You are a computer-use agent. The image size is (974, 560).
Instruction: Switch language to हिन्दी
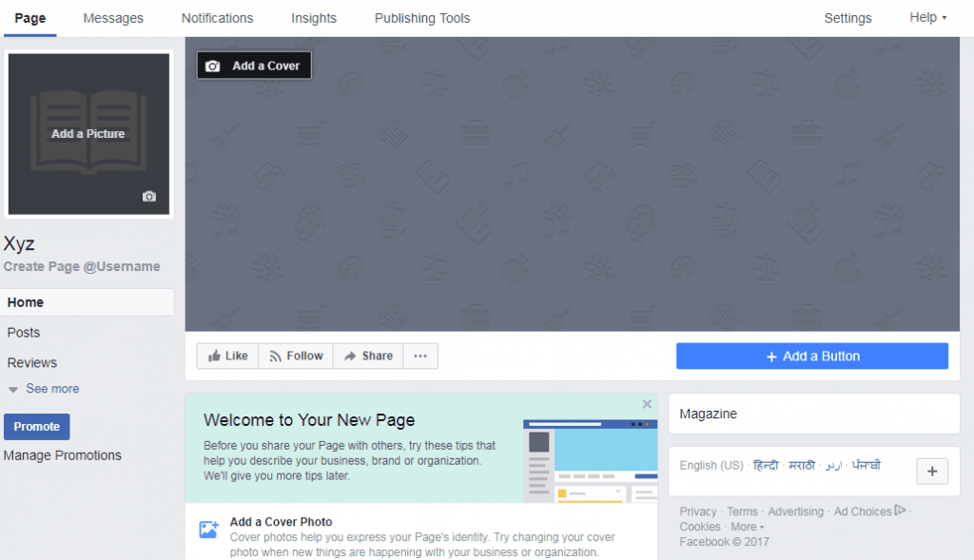click(766, 465)
